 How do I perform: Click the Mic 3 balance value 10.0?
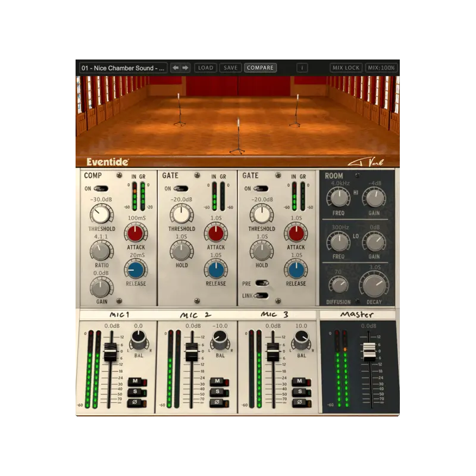coord(302,325)
